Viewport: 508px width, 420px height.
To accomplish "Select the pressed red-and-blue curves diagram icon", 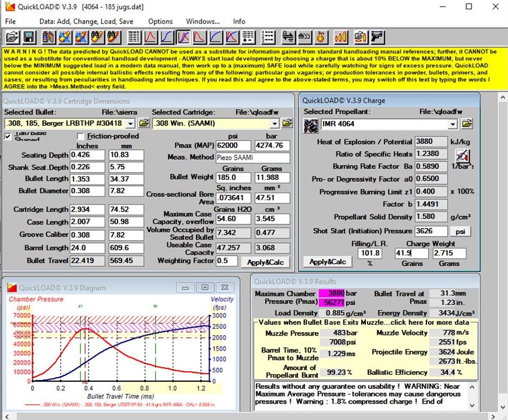I will point(183,37).
